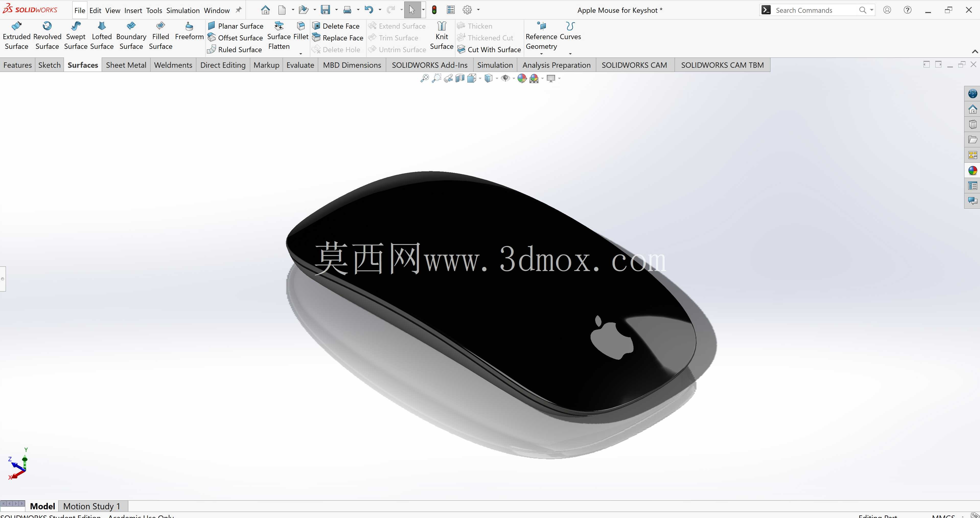Open the Motion Study 1 tab
Viewport: 980px width, 518px height.
click(92, 506)
